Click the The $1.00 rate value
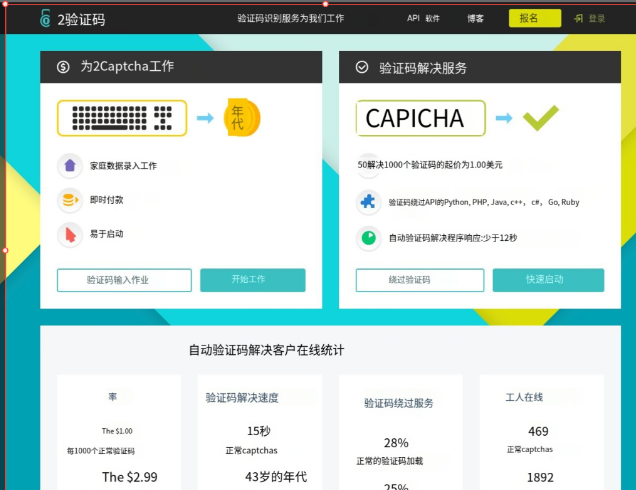 [x=117, y=431]
